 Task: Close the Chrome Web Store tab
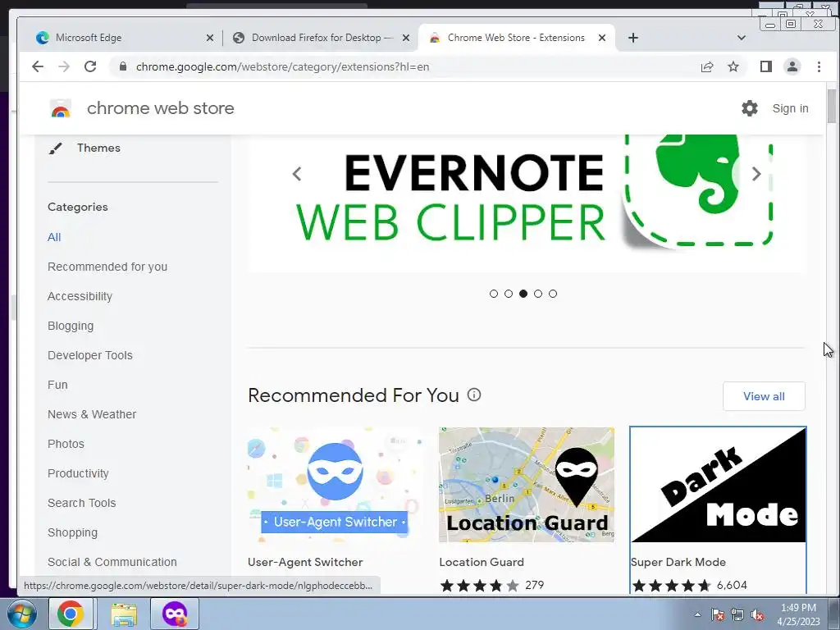(x=602, y=38)
